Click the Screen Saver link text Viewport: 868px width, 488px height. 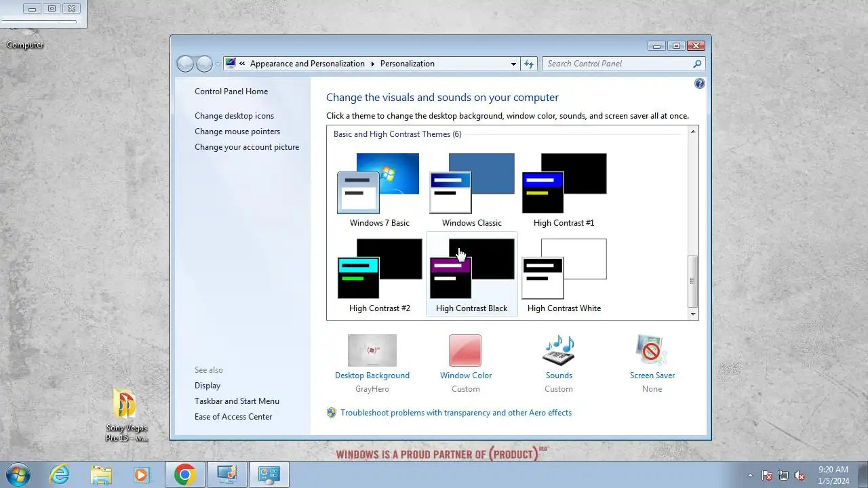pos(652,375)
